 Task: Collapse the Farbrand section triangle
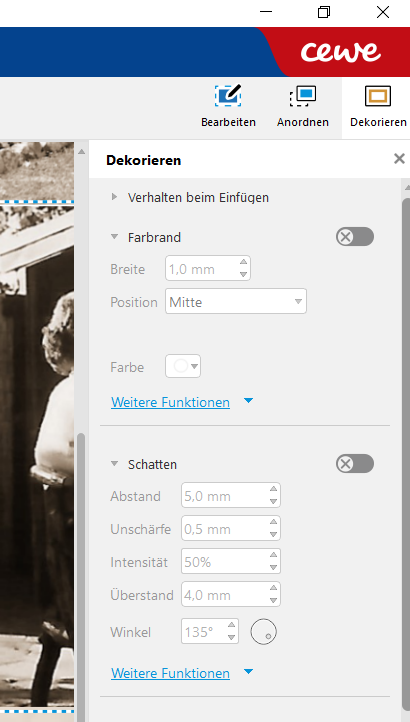[x=114, y=237]
